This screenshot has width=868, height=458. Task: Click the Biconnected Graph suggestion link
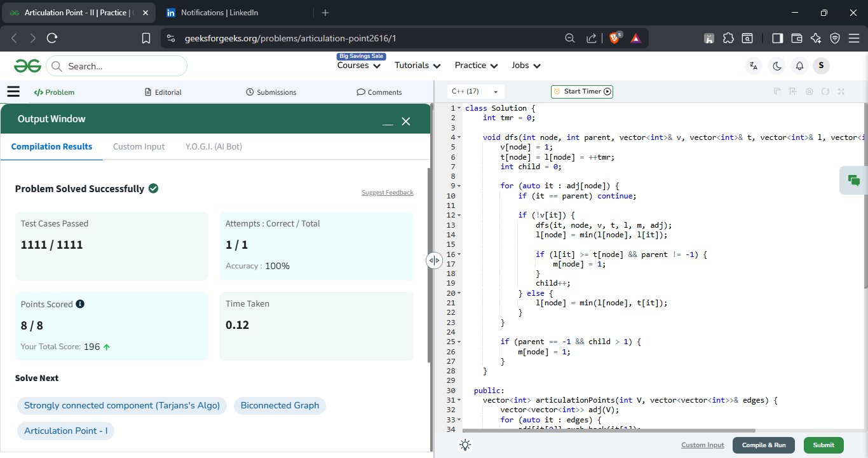tap(280, 405)
